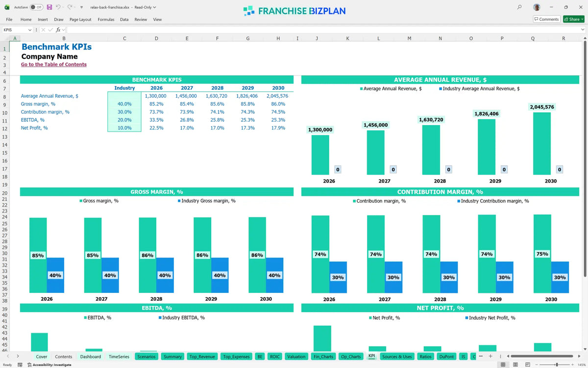Image resolution: width=588 pixels, height=368 pixels.
Task: Switch to the Top_Revenue sheet tab
Action: point(201,357)
